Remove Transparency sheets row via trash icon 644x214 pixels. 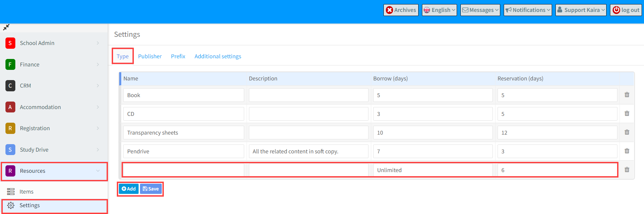coord(627,132)
